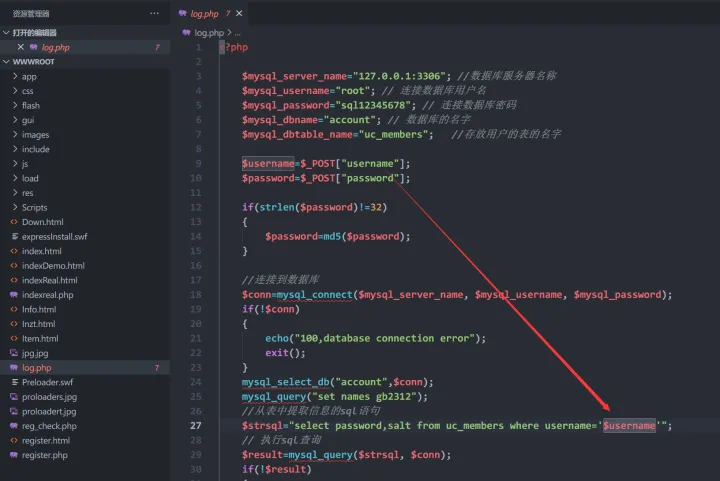The image size is (720, 481).
Task: Open register.html from the file tree
Action: pyautogui.click(x=45, y=441)
